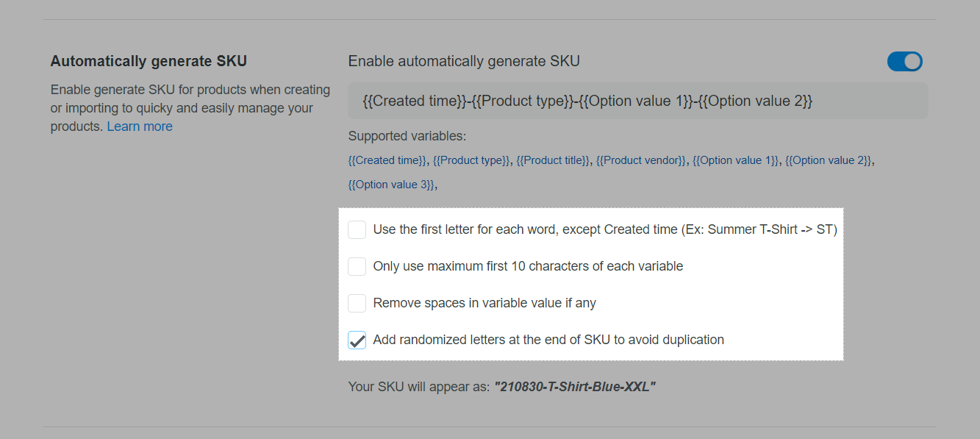
Task: Uncheck the Add randomized letters checkbox
Action: click(357, 340)
